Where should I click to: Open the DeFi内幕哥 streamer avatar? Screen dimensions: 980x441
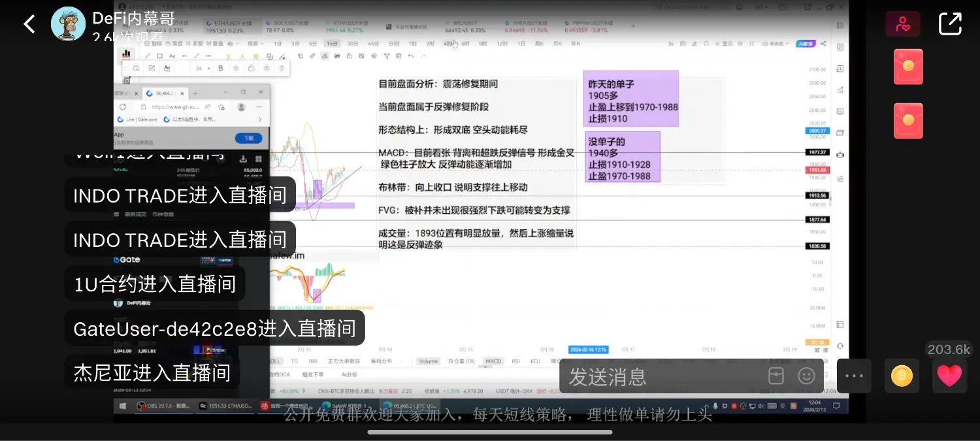tap(69, 24)
